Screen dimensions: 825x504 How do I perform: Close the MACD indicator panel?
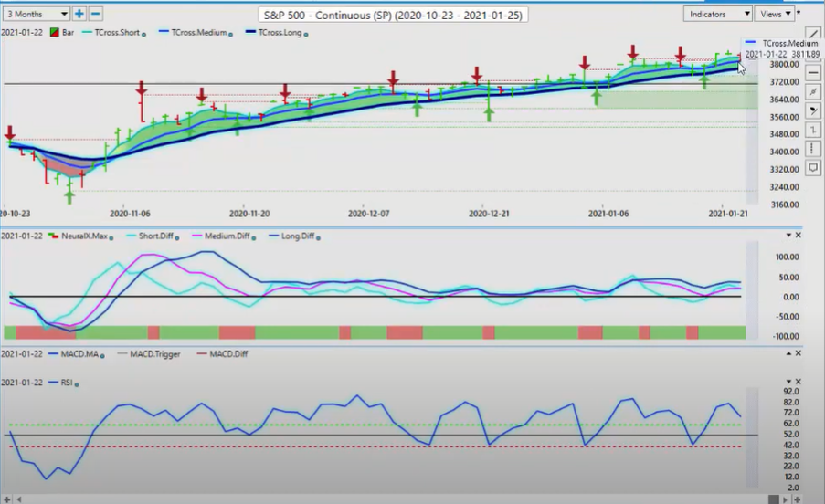point(799,353)
